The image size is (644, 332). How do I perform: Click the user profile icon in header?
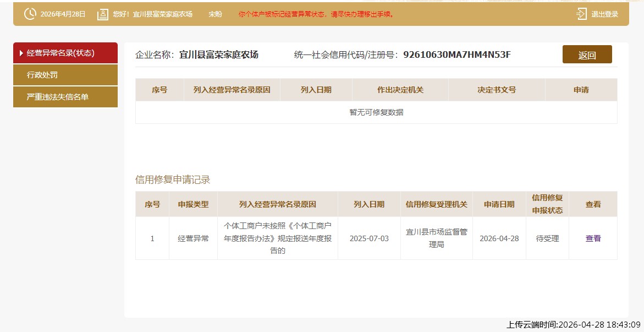(103, 14)
